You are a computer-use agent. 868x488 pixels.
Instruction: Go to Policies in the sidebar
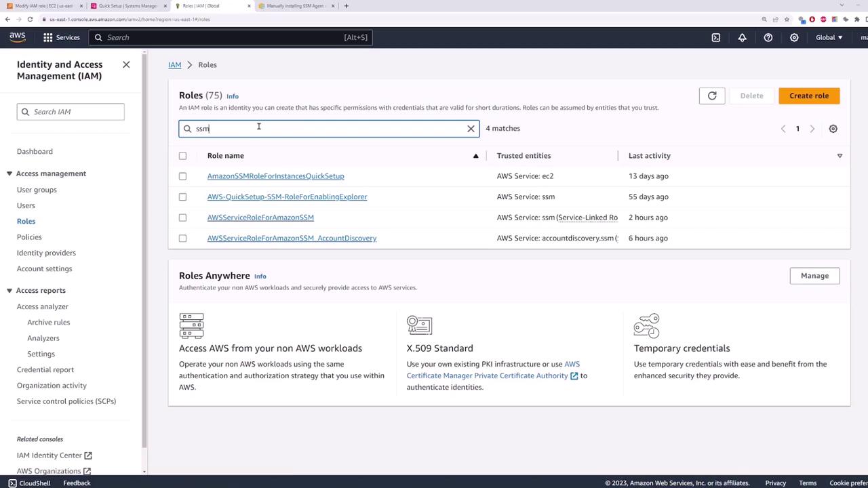click(29, 237)
